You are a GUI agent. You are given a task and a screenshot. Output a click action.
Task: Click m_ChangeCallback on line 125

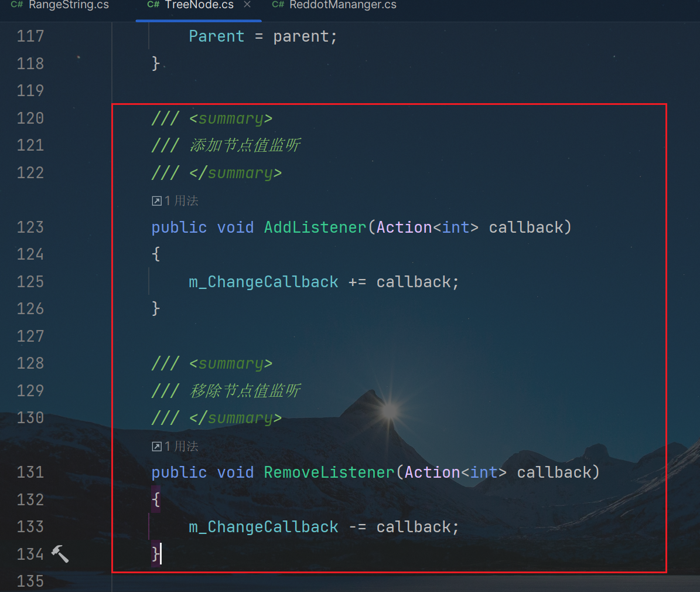coord(263,282)
